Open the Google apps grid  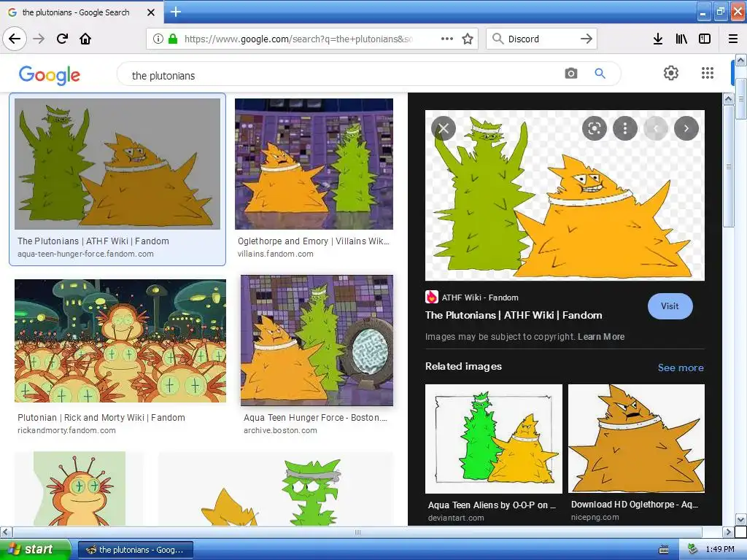708,73
